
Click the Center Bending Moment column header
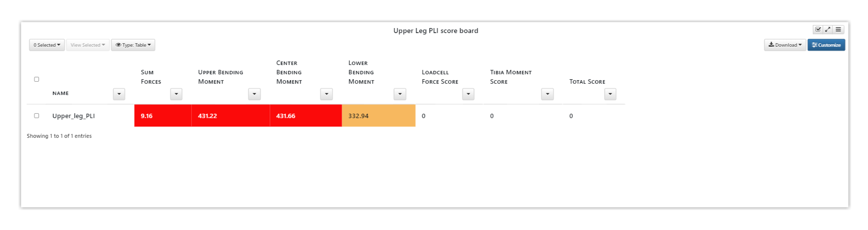pyautogui.click(x=289, y=72)
